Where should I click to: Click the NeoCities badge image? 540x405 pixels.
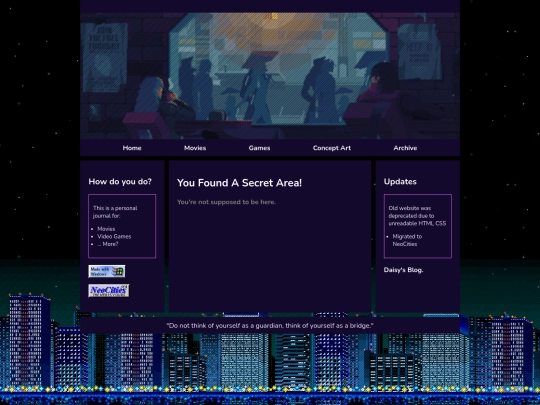coord(109,291)
